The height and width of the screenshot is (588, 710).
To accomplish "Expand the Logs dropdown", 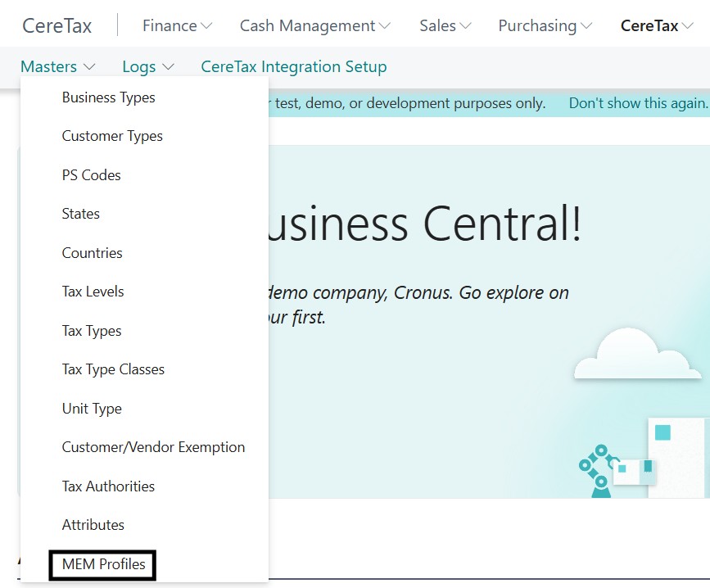I will click(148, 66).
